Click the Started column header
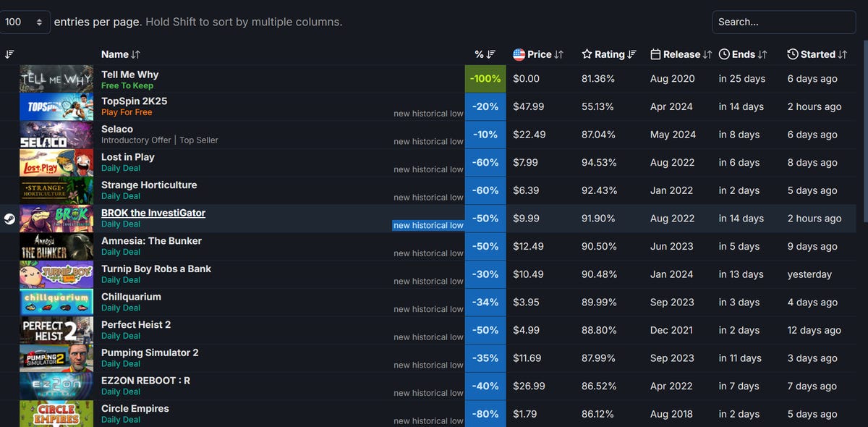Viewport: 868px width, 427px height. point(817,54)
